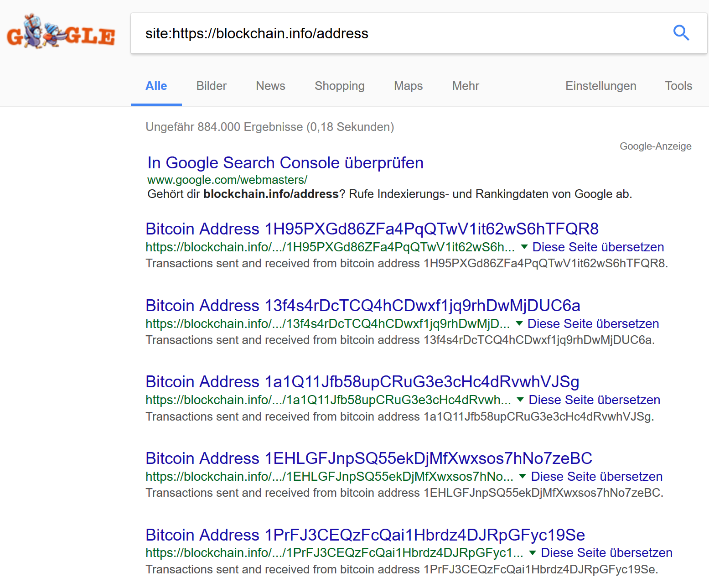The image size is (709, 588).
Task: Click inside the search query input field
Action: (319, 33)
